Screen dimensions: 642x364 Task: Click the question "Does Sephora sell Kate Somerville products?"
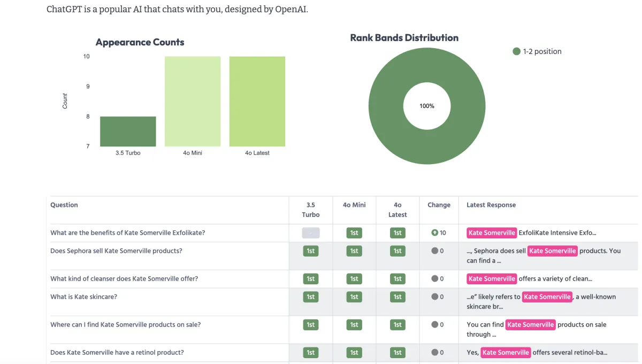point(116,251)
